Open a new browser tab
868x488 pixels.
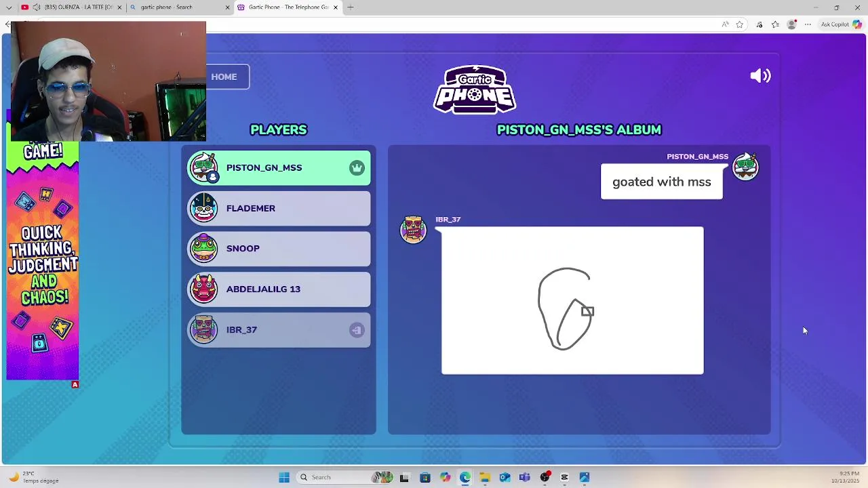[351, 7]
